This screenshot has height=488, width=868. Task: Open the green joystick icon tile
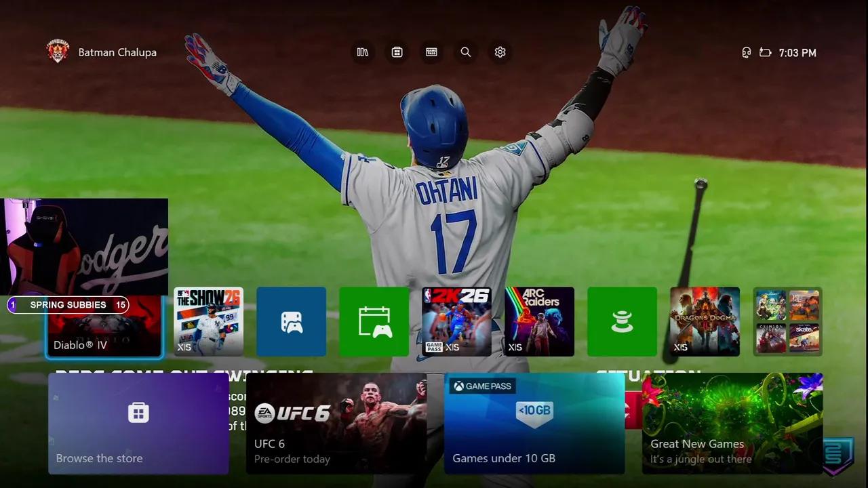(x=623, y=321)
